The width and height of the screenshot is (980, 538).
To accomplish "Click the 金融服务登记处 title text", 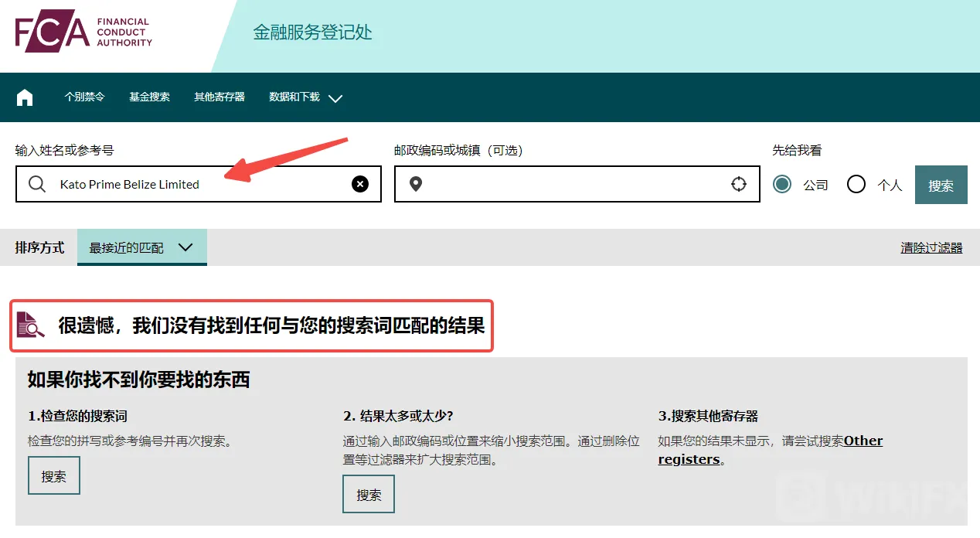I will [x=313, y=32].
